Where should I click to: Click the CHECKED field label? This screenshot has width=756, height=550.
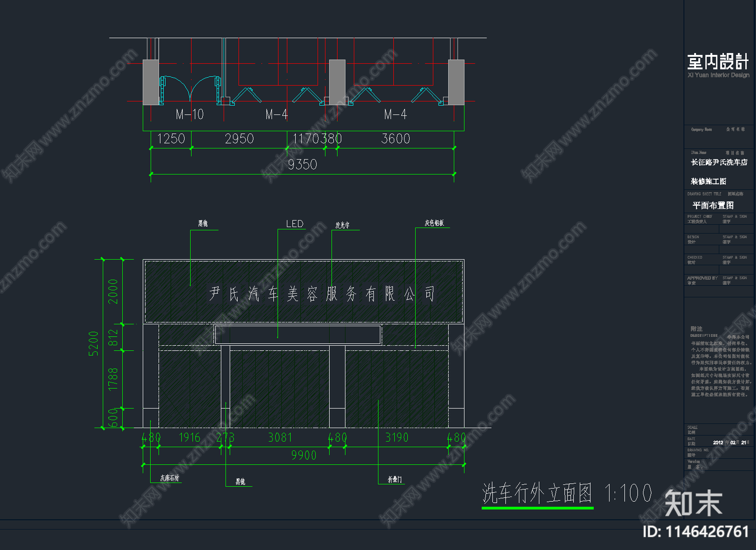click(695, 258)
